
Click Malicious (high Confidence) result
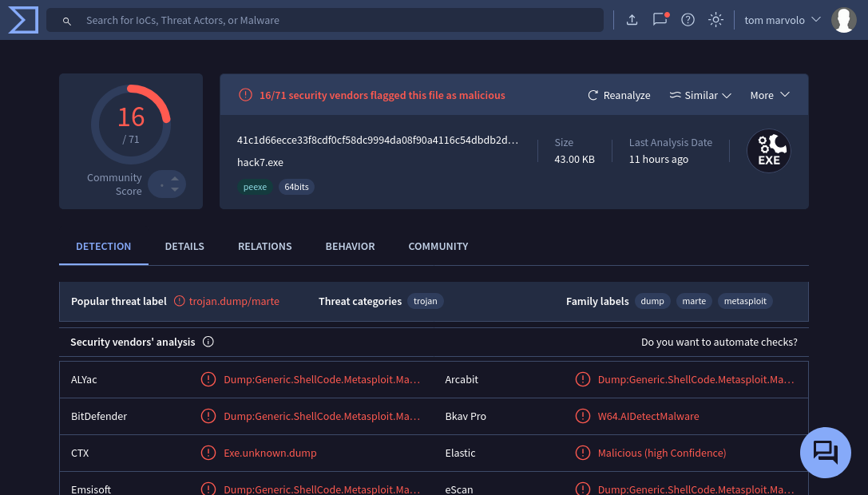(x=662, y=453)
